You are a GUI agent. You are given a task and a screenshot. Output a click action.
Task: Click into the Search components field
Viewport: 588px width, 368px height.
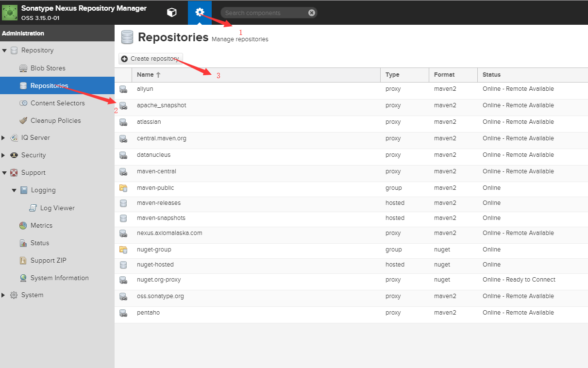265,13
